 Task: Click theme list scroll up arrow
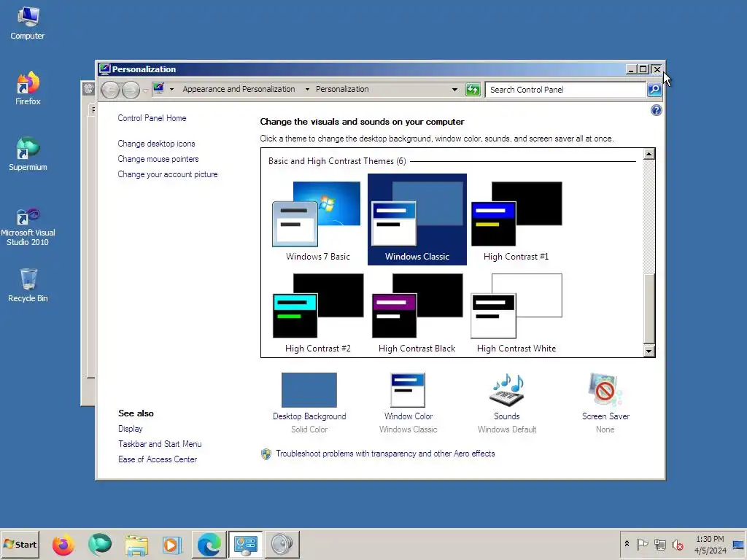point(649,154)
